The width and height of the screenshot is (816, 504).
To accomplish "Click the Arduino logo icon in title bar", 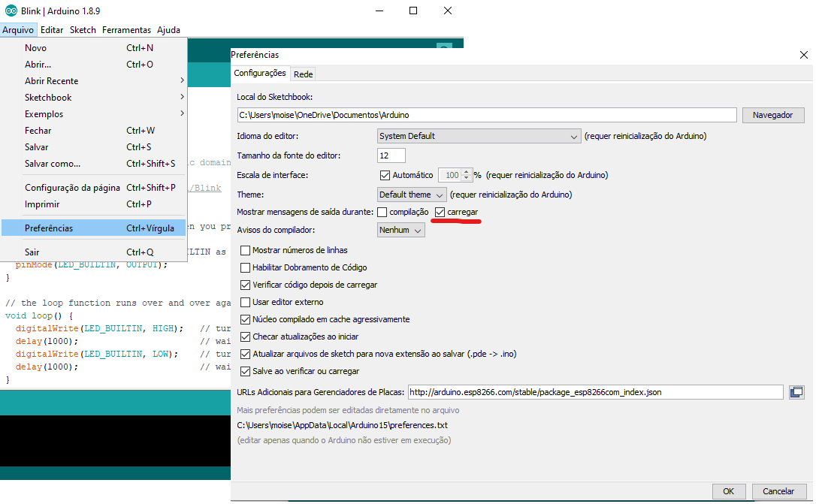I will pyautogui.click(x=11, y=11).
